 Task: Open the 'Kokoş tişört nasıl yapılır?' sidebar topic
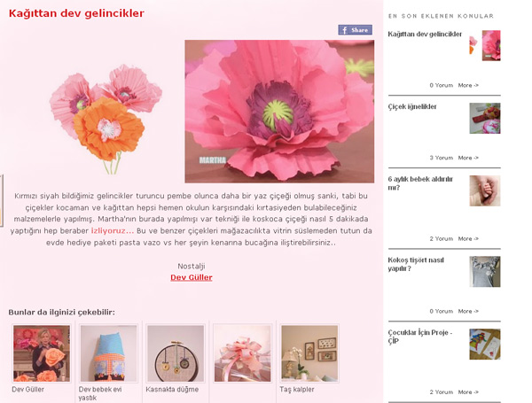pyautogui.click(x=416, y=264)
